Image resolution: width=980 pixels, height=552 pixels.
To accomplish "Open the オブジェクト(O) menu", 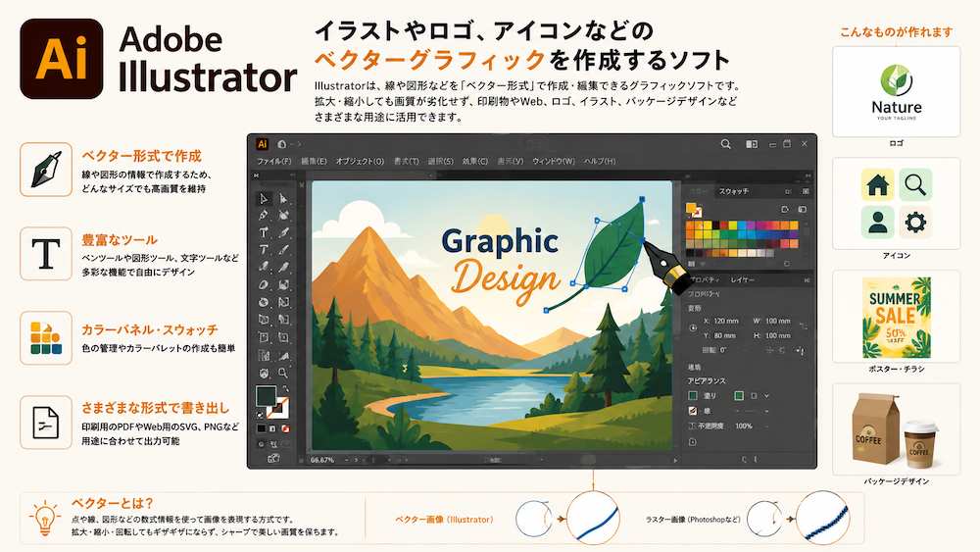I will click(360, 162).
